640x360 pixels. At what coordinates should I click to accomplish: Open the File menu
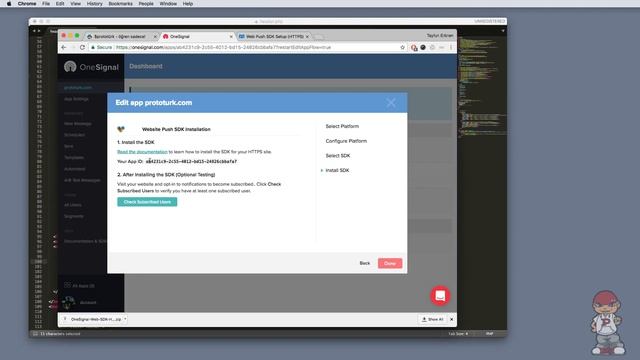(x=46, y=4)
